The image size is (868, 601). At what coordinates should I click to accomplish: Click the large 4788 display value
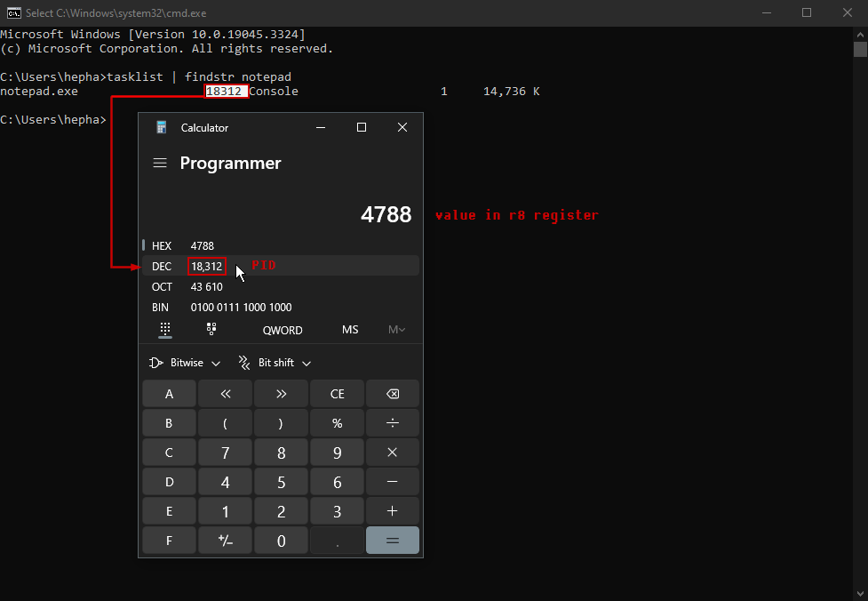click(386, 214)
